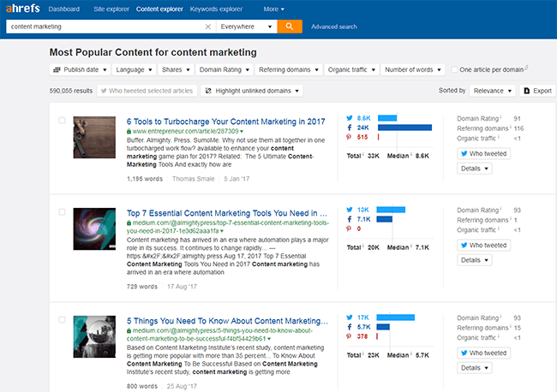Go to Dashboard in the top nav
The image size is (557, 392).
coord(64,9)
